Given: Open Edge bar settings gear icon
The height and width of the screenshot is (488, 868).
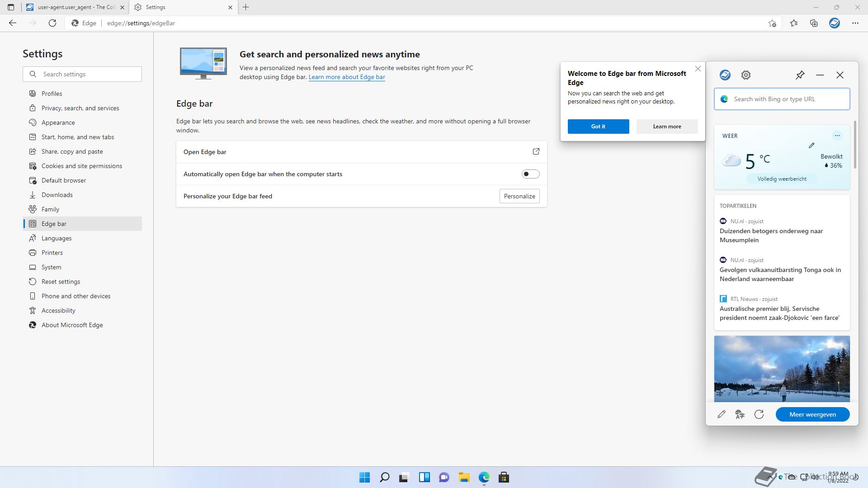Looking at the screenshot, I should [x=746, y=75].
